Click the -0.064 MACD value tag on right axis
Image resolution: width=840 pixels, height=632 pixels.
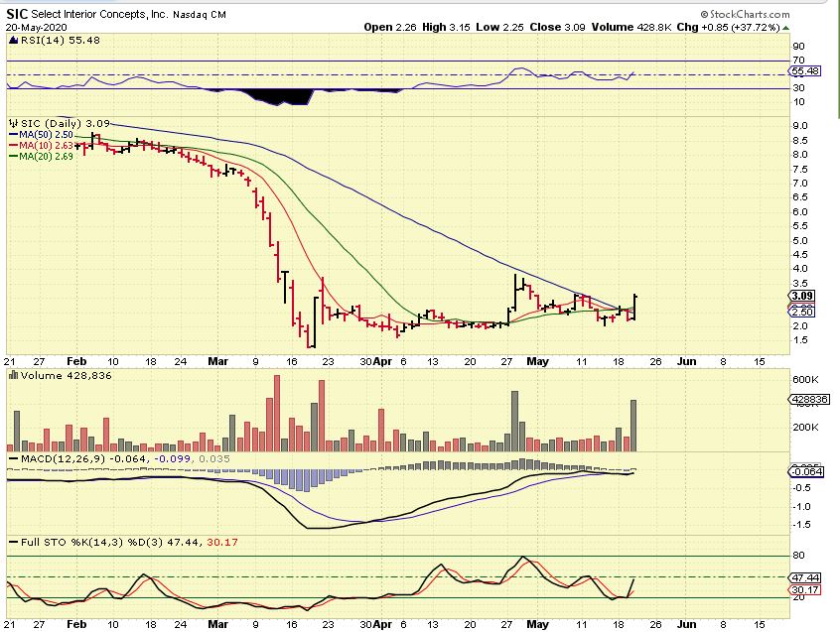807,471
